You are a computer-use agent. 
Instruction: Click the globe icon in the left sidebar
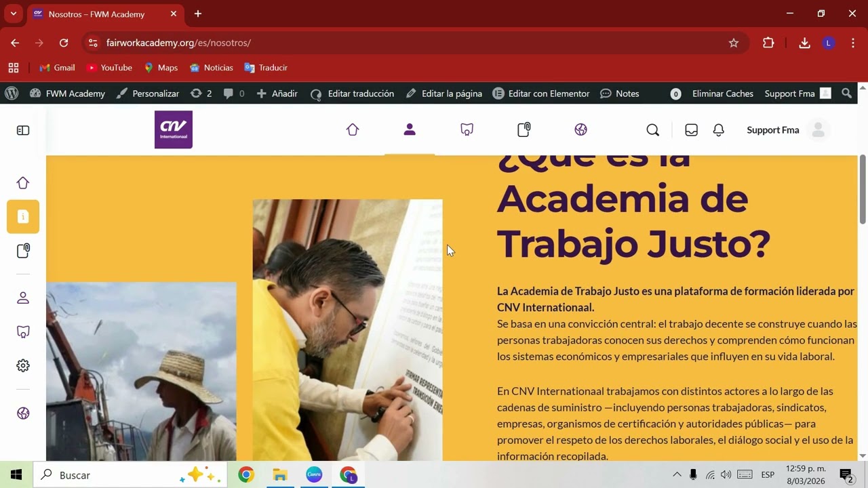[x=23, y=413]
